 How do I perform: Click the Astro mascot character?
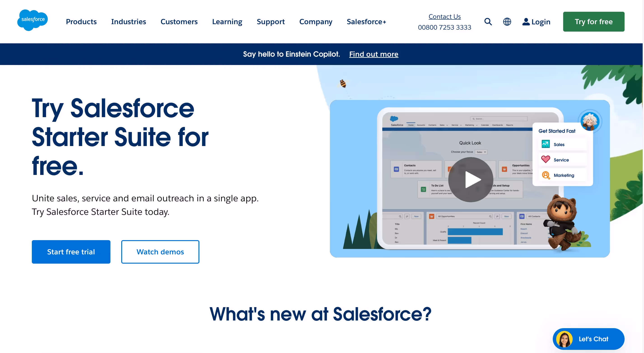click(x=562, y=222)
